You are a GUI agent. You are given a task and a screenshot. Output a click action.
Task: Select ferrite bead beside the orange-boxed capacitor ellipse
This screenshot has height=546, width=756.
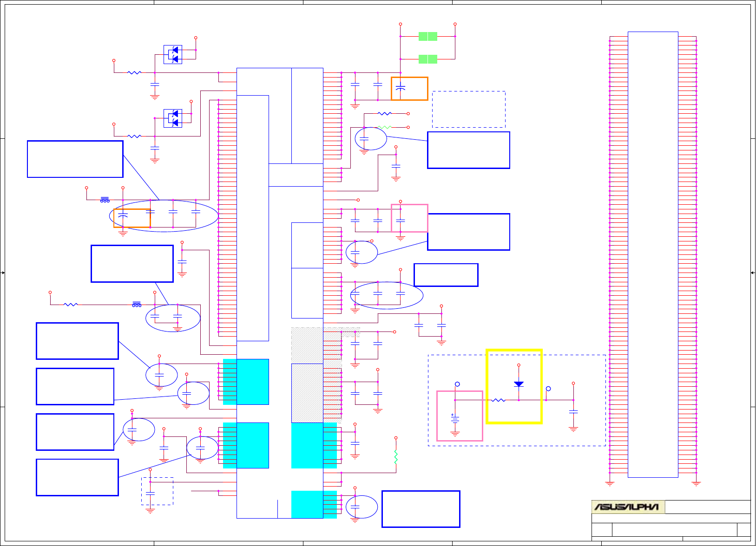click(105, 200)
